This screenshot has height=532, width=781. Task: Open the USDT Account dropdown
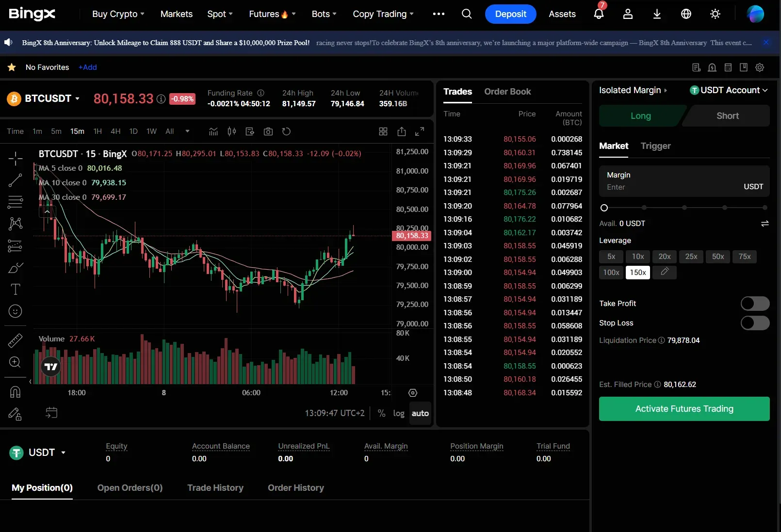[x=729, y=90]
